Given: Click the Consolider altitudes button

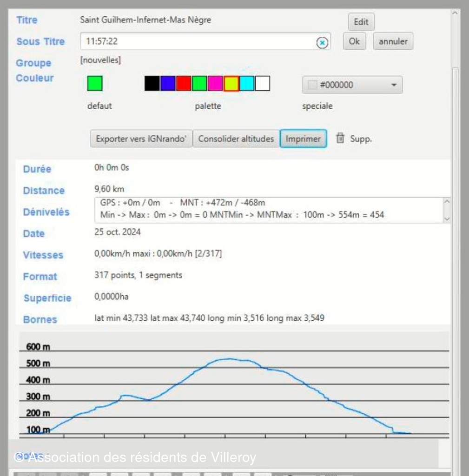Looking at the screenshot, I should (236, 139).
